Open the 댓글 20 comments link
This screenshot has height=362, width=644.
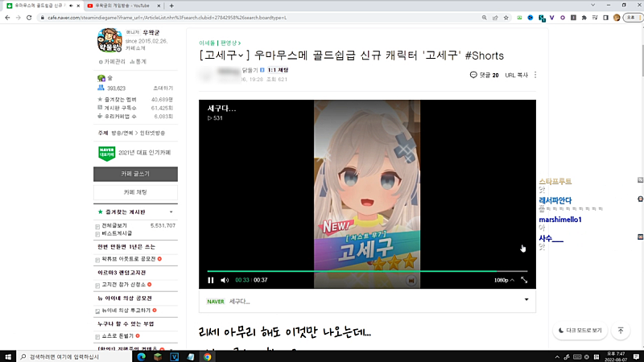point(485,75)
